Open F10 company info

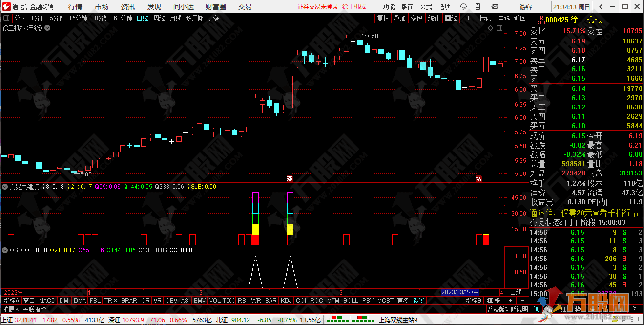coord(468,18)
